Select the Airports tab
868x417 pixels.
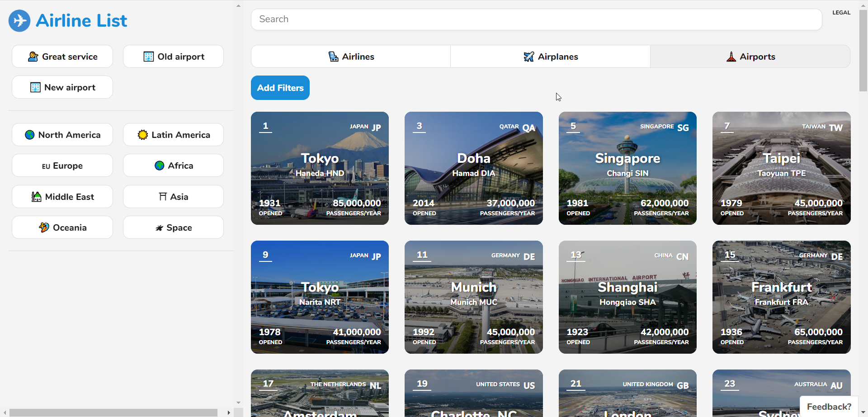[x=750, y=57]
